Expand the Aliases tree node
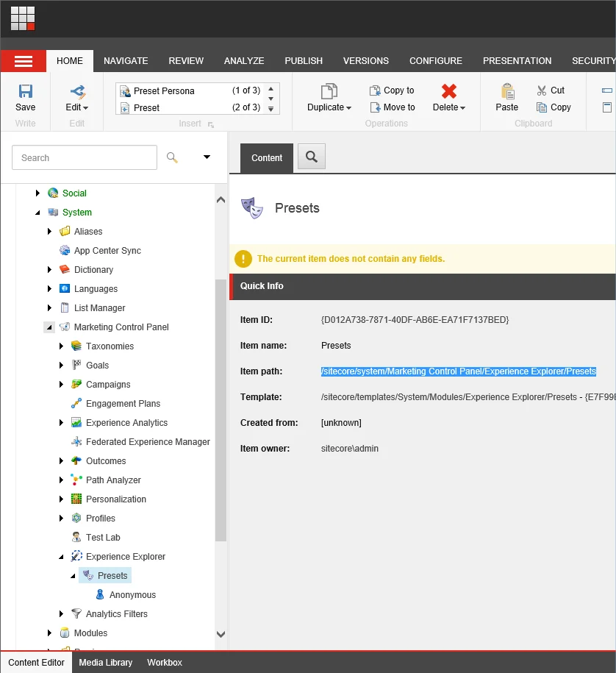 click(x=49, y=232)
